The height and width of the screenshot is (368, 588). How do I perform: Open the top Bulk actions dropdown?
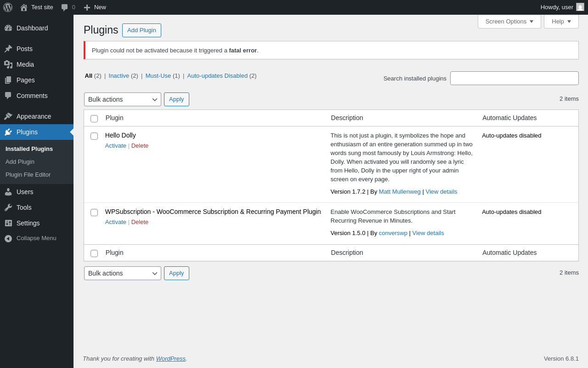tap(123, 99)
